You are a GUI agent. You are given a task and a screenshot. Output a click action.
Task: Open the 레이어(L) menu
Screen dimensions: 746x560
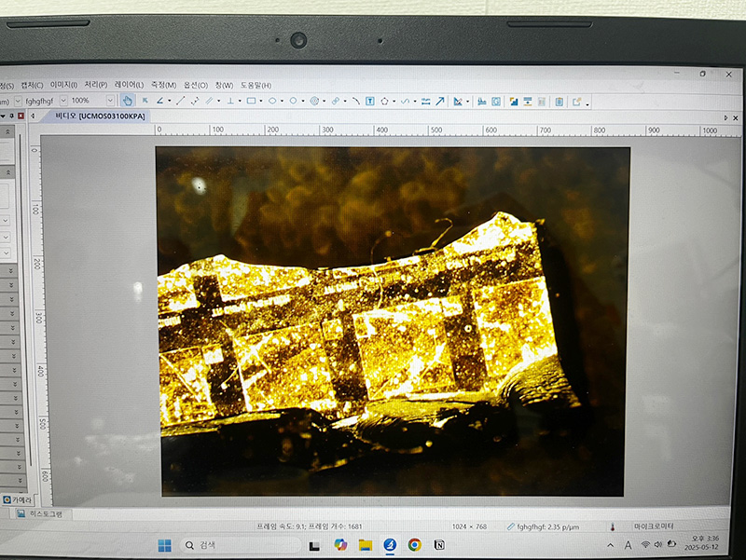129,85
